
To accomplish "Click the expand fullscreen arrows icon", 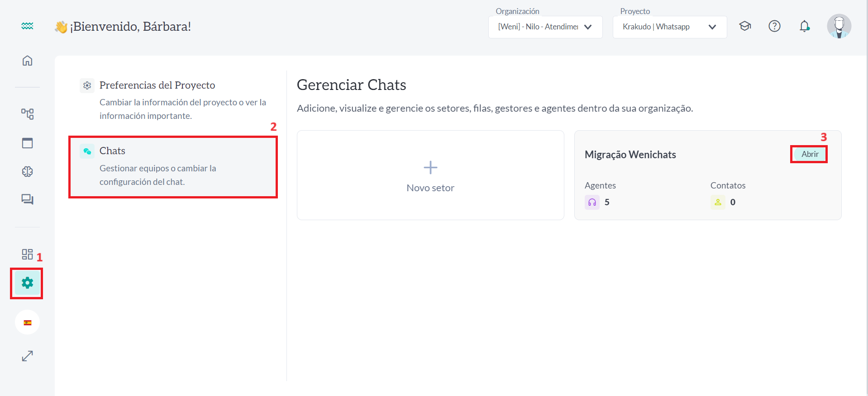I will coord(27,356).
